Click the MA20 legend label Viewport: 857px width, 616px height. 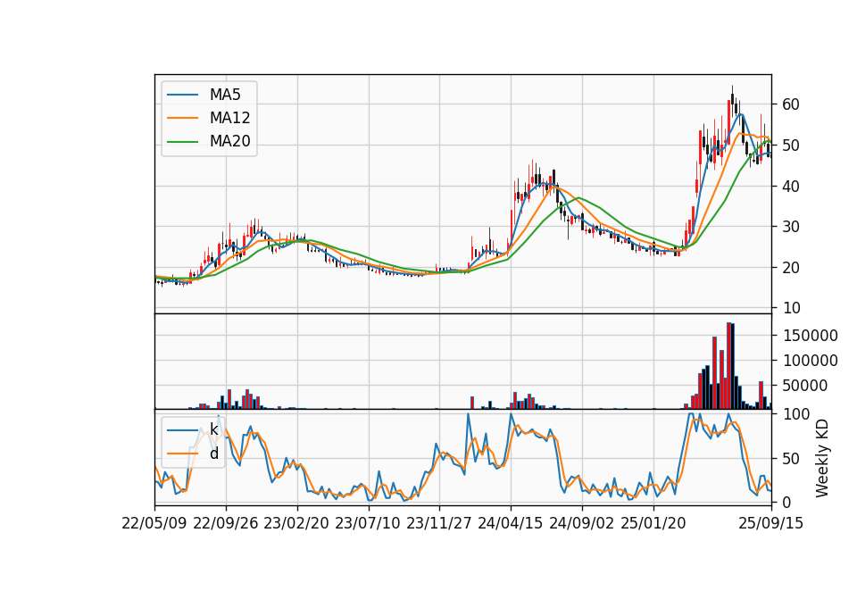(229, 142)
